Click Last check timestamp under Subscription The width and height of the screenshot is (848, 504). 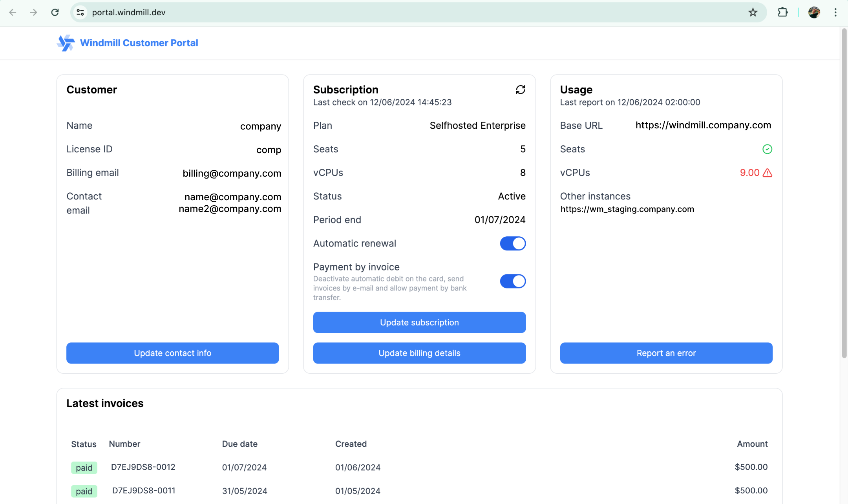382,102
